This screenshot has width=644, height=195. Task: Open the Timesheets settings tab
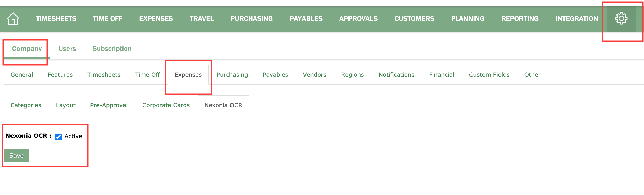point(104,75)
